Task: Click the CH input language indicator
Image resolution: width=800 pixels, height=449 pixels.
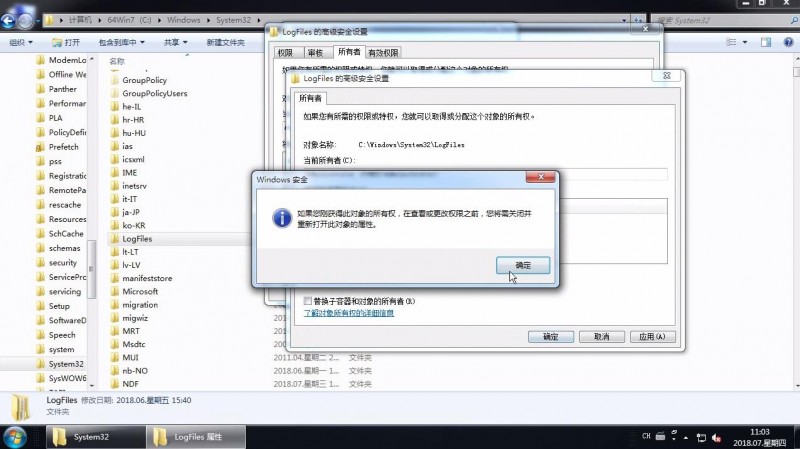Action: (x=646, y=436)
